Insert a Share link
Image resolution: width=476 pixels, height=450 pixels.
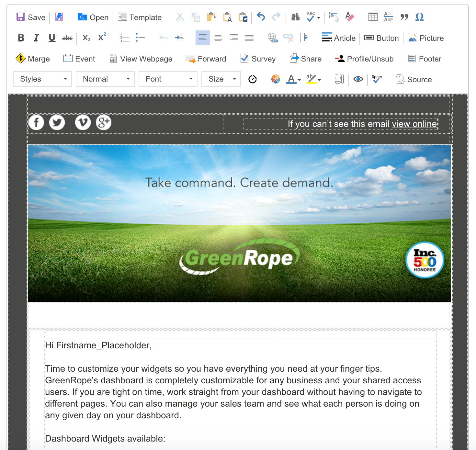point(306,59)
